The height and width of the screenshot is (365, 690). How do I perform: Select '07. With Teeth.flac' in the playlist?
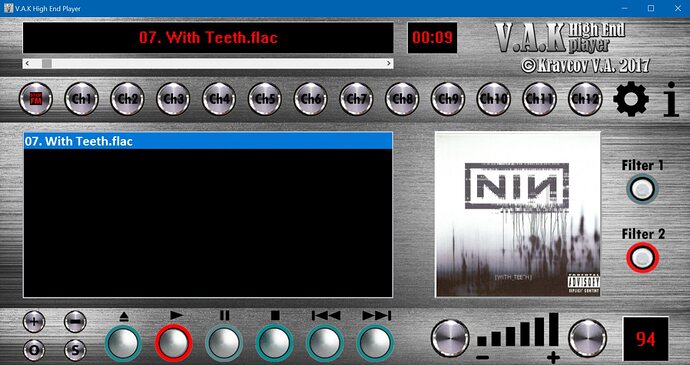pyautogui.click(x=208, y=141)
